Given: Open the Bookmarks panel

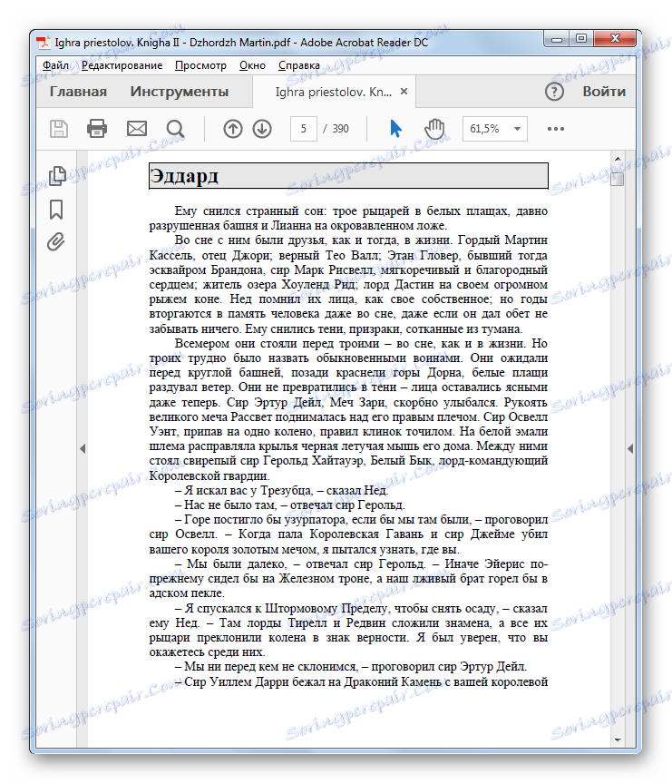Looking at the screenshot, I should click(56, 210).
